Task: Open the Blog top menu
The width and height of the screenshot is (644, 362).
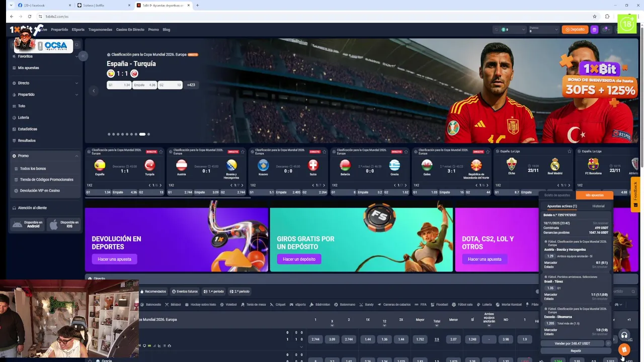Action: pos(166,30)
